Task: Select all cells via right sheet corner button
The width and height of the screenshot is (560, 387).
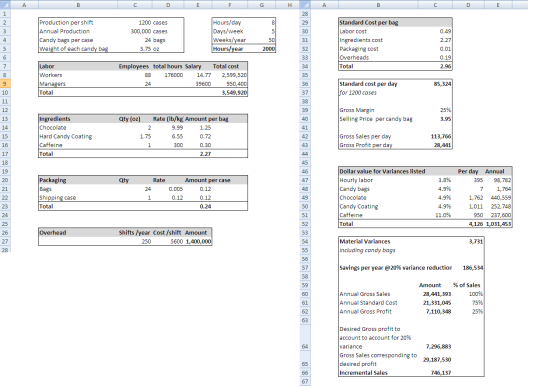Action: pyautogui.click(x=305, y=5)
